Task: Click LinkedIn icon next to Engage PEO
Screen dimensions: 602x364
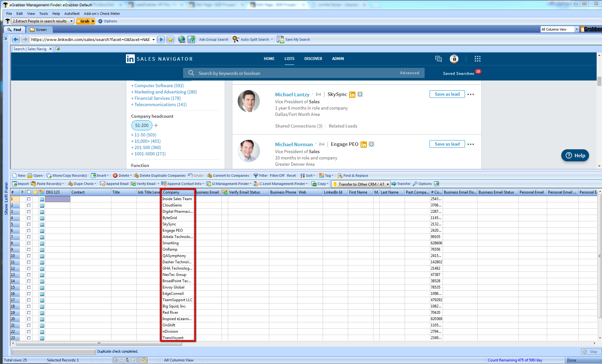Action: pos(364,145)
